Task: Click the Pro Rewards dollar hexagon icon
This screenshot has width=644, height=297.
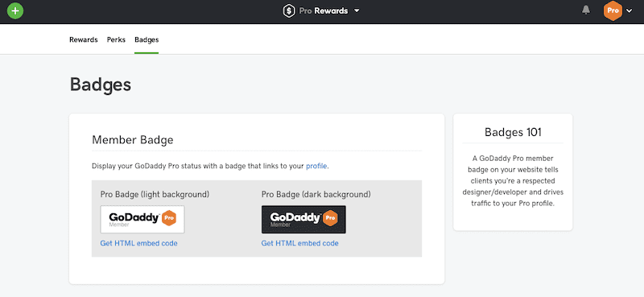Action: click(289, 10)
